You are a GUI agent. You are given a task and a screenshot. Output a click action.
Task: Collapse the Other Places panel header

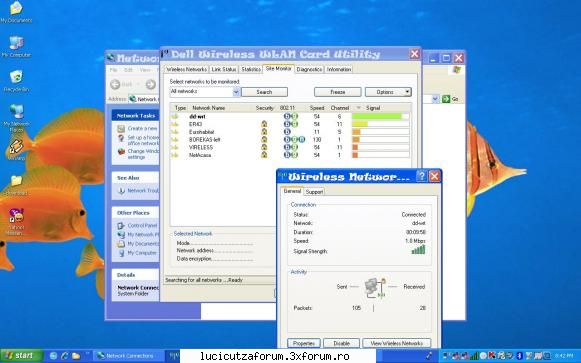pyautogui.click(x=135, y=213)
